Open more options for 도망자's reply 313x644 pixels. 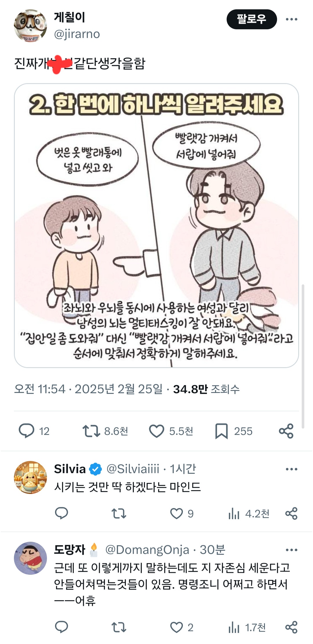pos(291,550)
